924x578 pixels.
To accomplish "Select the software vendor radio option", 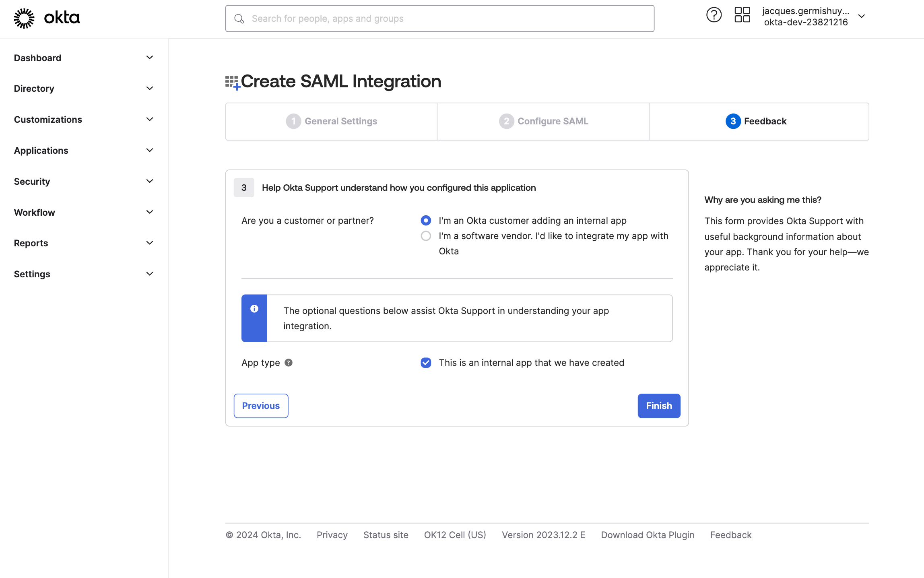I will [426, 236].
